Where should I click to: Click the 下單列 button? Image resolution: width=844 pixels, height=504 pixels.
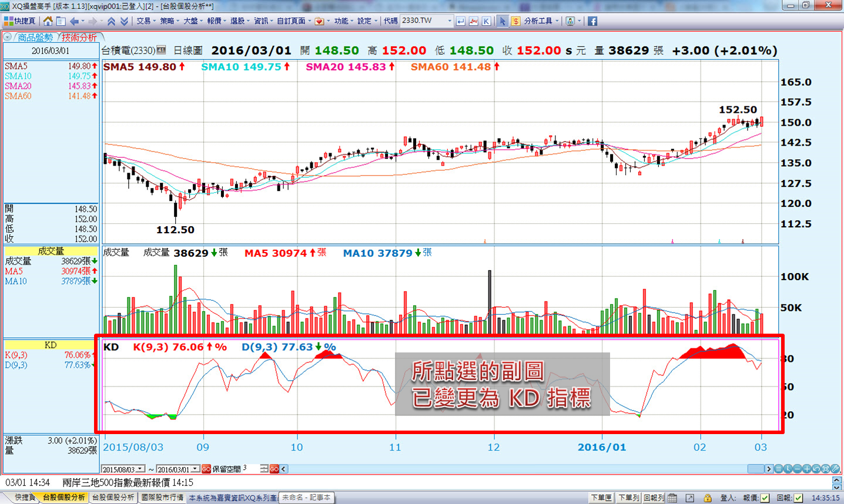(628, 498)
